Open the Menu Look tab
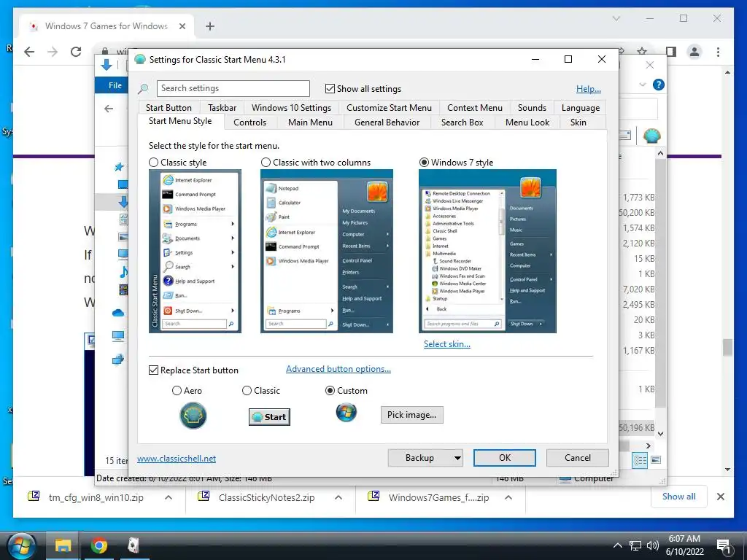Screen dimensions: 747x560 coord(527,122)
